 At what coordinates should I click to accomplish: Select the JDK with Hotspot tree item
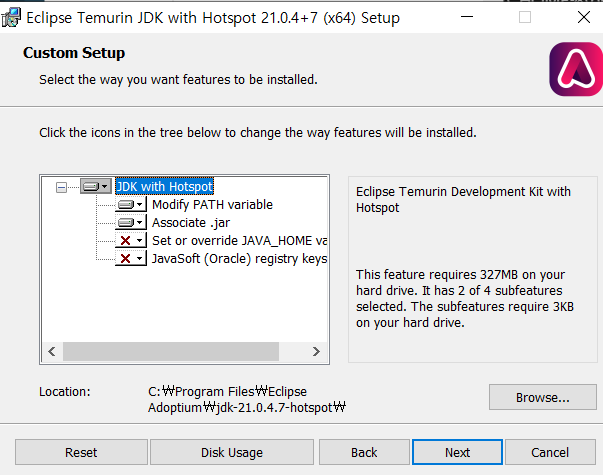(x=164, y=187)
